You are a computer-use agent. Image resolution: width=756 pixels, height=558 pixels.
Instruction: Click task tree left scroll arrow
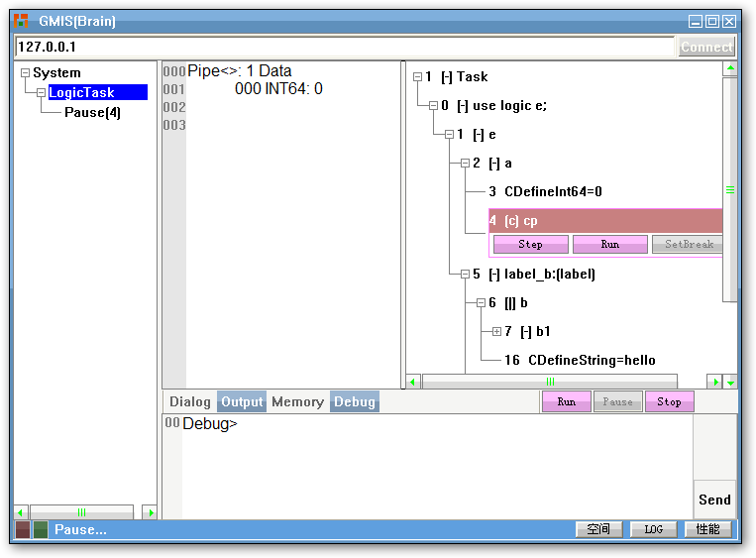point(413,382)
